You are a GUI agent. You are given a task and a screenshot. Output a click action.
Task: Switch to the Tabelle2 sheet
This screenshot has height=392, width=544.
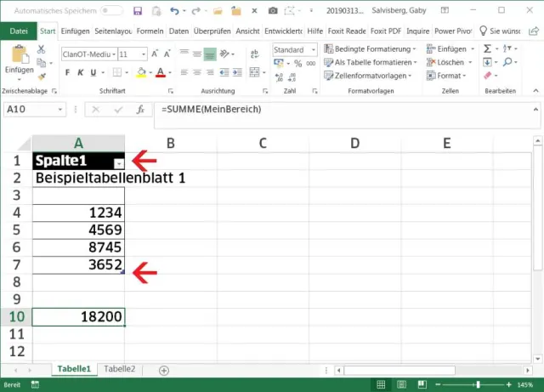click(119, 369)
